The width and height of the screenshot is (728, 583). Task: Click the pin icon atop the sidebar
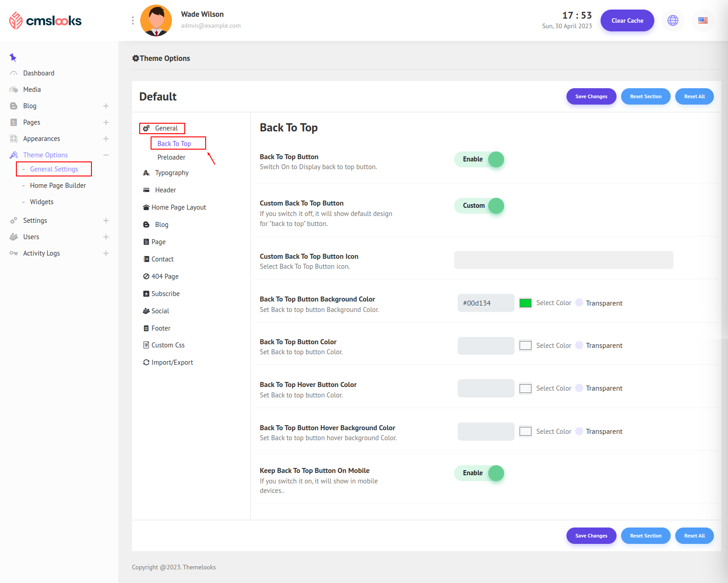13,57
